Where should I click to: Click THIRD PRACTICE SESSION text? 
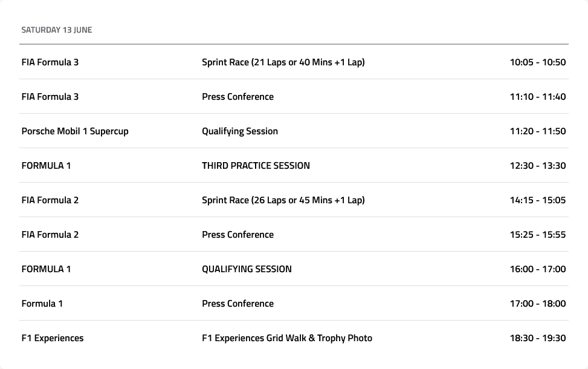[256, 166]
